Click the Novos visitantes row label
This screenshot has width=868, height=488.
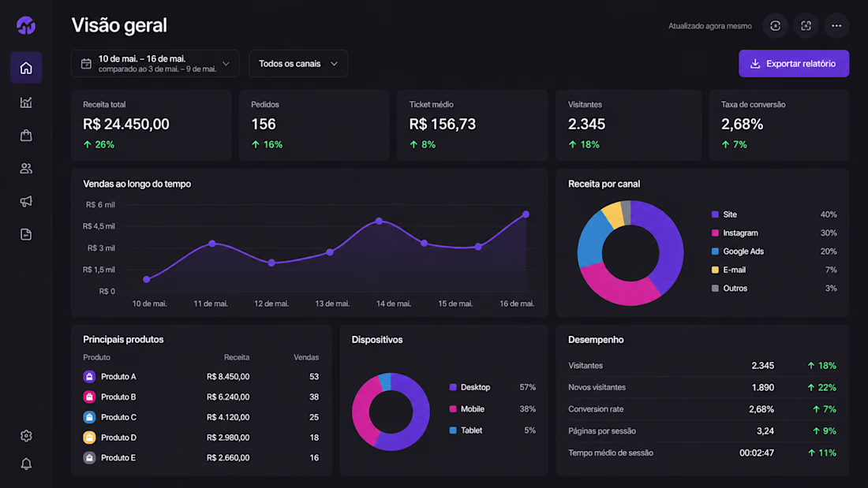pyautogui.click(x=597, y=387)
